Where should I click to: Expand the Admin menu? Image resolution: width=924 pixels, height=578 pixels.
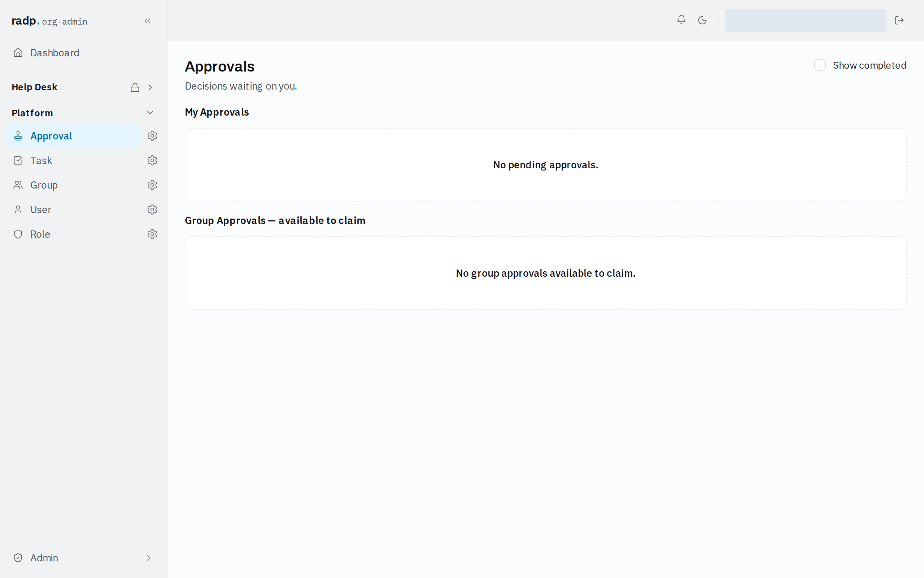click(149, 558)
